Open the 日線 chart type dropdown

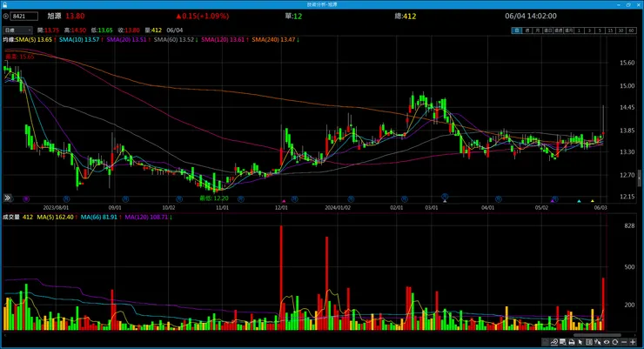17,30
